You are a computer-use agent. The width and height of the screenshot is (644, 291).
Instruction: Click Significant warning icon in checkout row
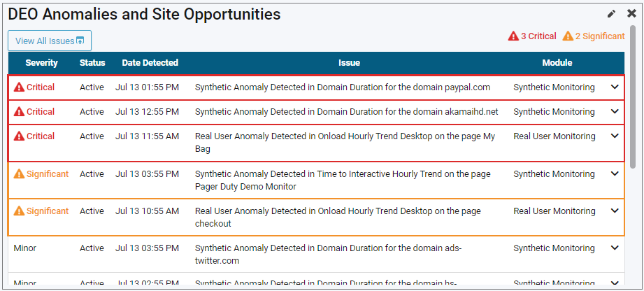pyautogui.click(x=19, y=211)
